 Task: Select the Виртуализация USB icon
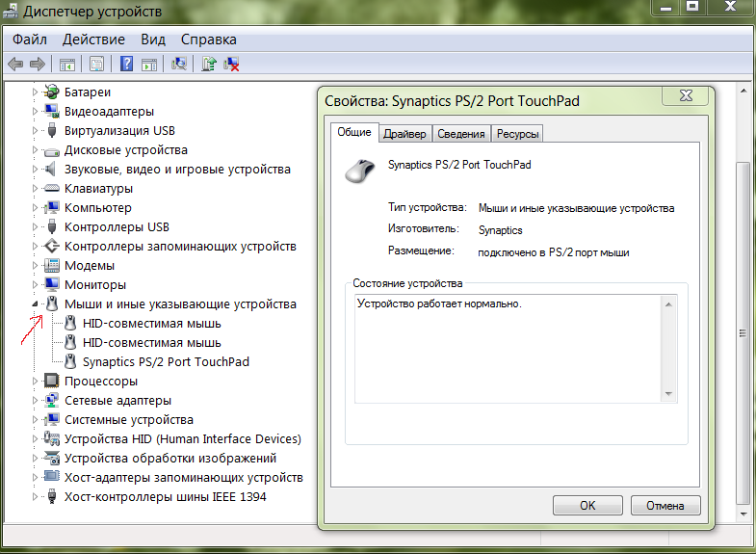pos(52,130)
